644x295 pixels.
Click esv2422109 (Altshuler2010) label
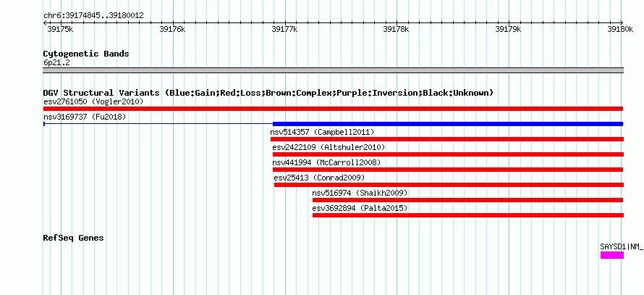pyautogui.click(x=329, y=147)
